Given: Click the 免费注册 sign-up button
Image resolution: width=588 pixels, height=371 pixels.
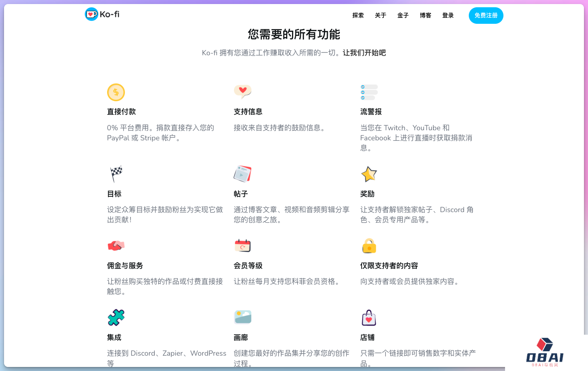Looking at the screenshot, I should (x=486, y=15).
